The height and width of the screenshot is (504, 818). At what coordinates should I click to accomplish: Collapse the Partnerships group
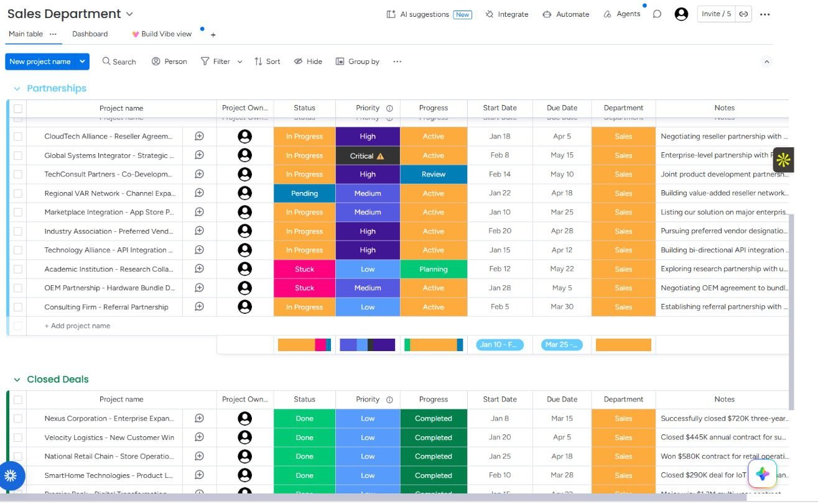(17, 89)
